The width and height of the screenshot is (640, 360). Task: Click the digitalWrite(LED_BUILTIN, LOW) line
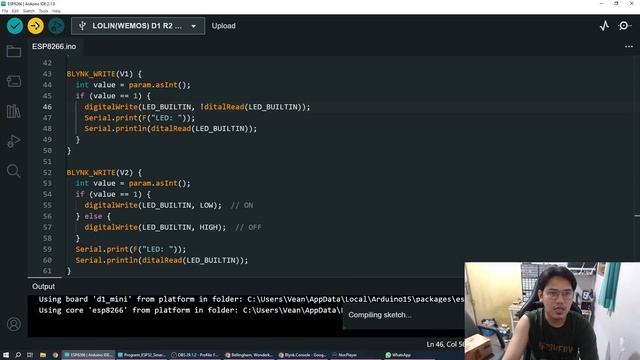click(x=153, y=205)
